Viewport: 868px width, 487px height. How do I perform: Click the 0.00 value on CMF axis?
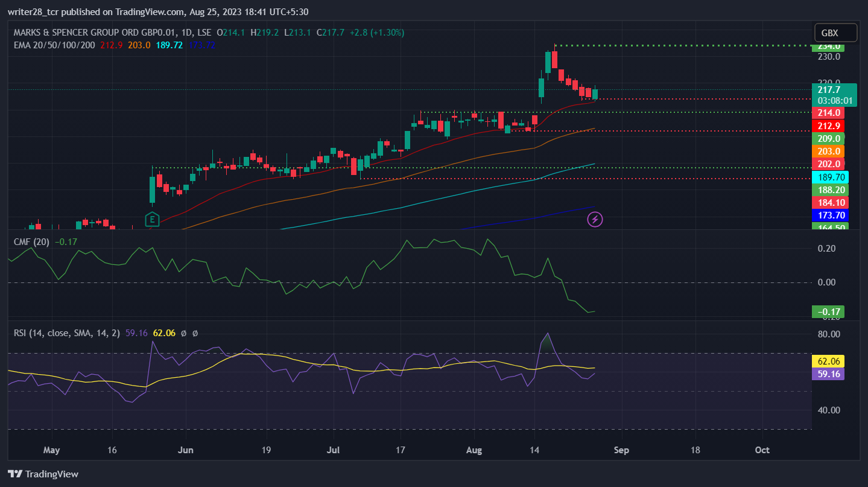click(826, 282)
